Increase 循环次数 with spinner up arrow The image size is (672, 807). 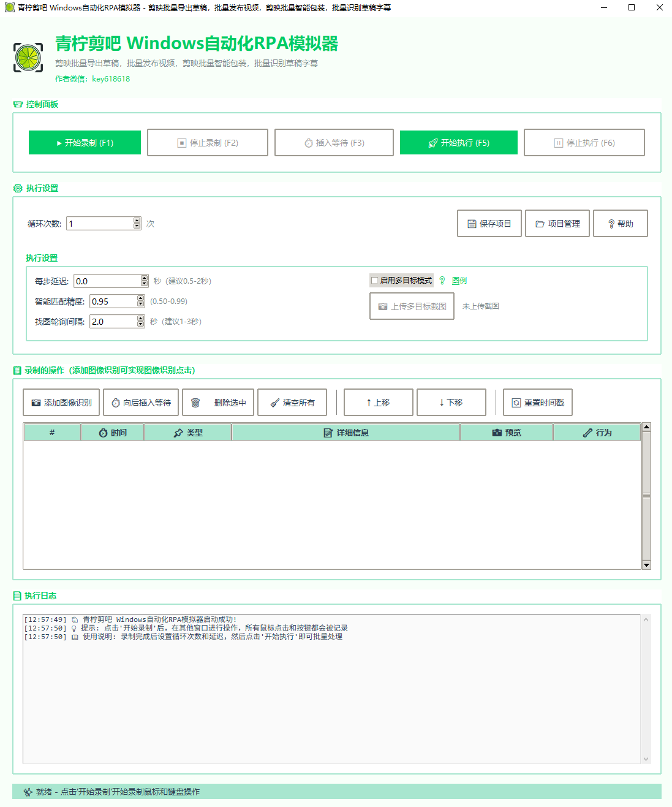pos(137,221)
